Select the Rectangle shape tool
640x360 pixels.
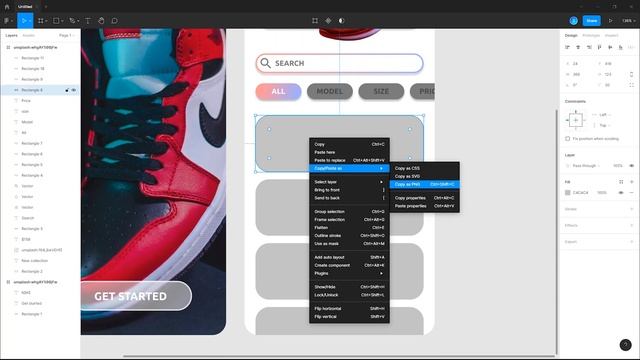(x=56, y=20)
